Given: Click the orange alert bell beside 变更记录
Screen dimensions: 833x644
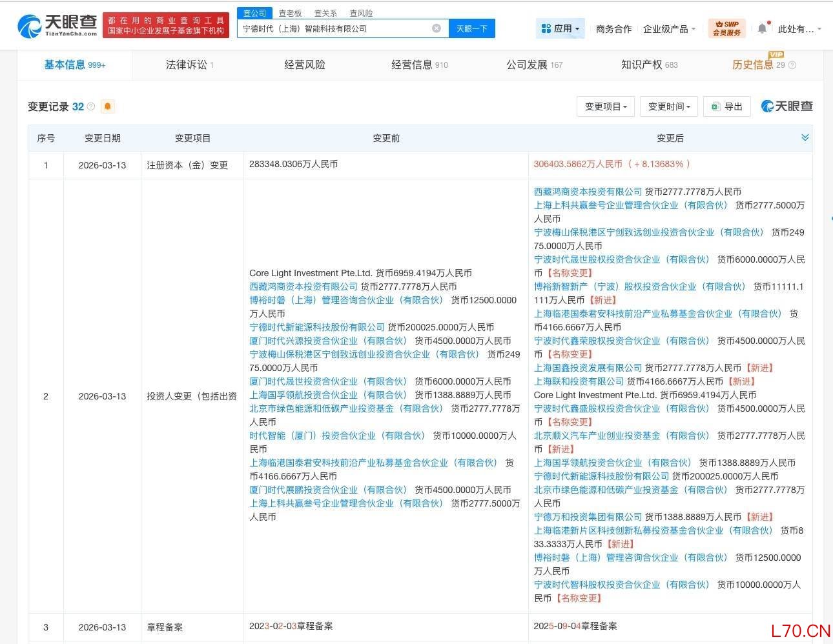Looking at the screenshot, I should tap(108, 106).
